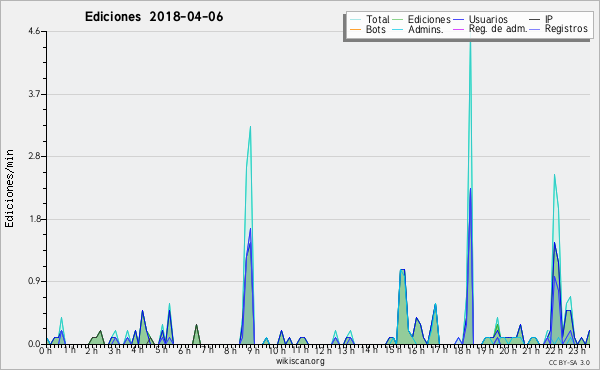600x370 pixels.
Task: Click the magenta Reg. de adm. legend line
Action: [458, 29]
